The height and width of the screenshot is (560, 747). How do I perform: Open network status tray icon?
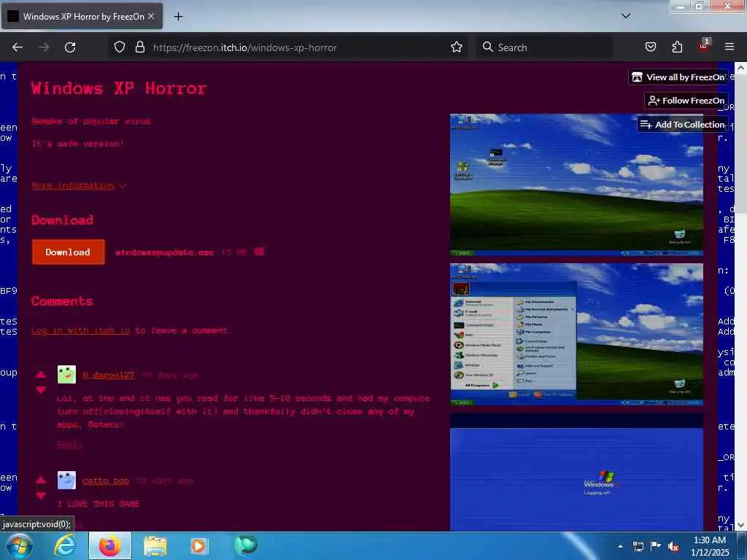638,546
